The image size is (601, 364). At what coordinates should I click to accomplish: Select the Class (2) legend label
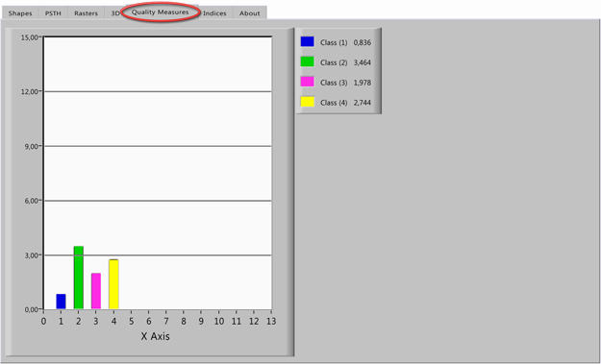tap(334, 62)
